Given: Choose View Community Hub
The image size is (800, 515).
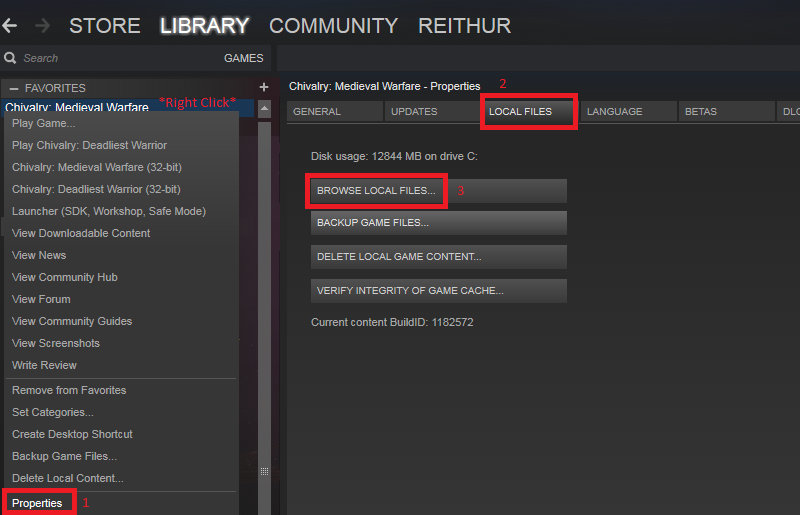Looking at the screenshot, I should click(121, 277).
